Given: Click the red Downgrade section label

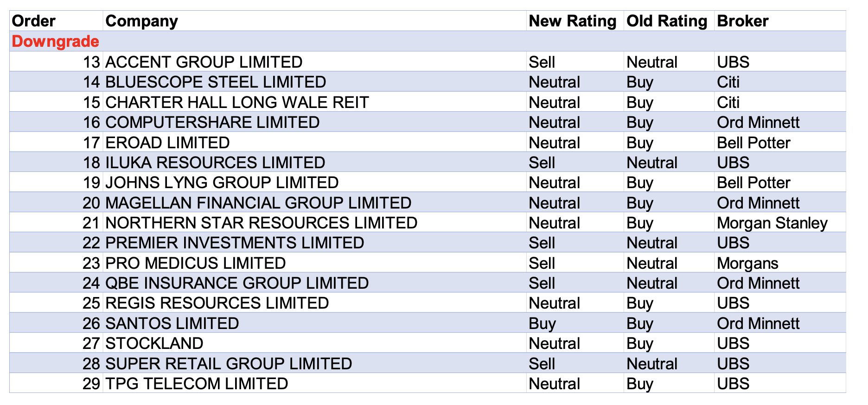Looking at the screenshot, I should click(x=55, y=41).
